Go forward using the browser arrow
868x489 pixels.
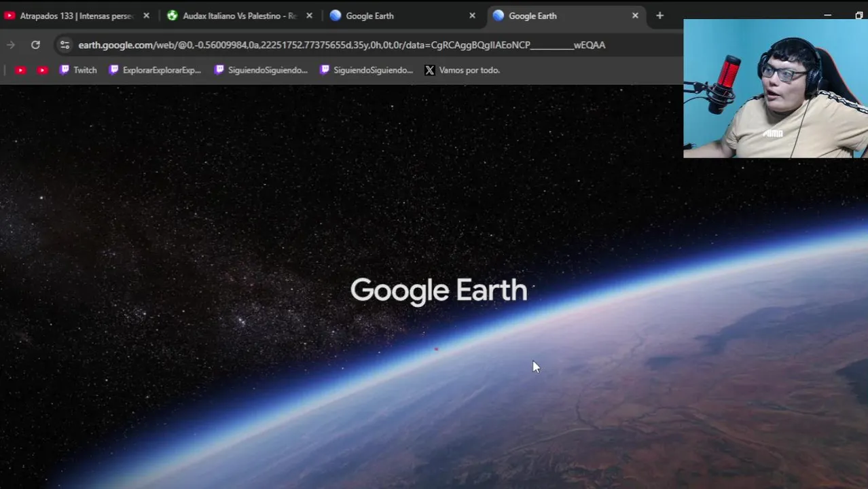pyautogui.click(x=11, y=45)
